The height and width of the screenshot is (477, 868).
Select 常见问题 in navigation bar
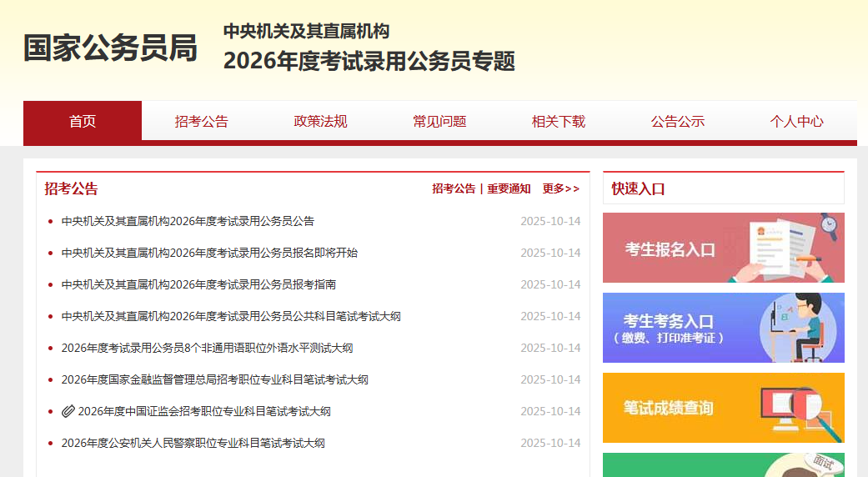tap(439, 122)
